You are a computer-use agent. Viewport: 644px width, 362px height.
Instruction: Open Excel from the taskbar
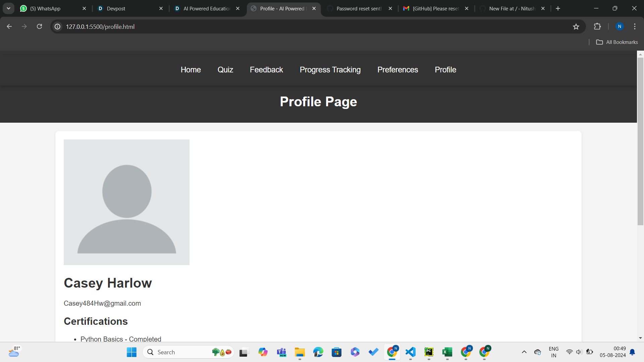click(x=447, y=352)
